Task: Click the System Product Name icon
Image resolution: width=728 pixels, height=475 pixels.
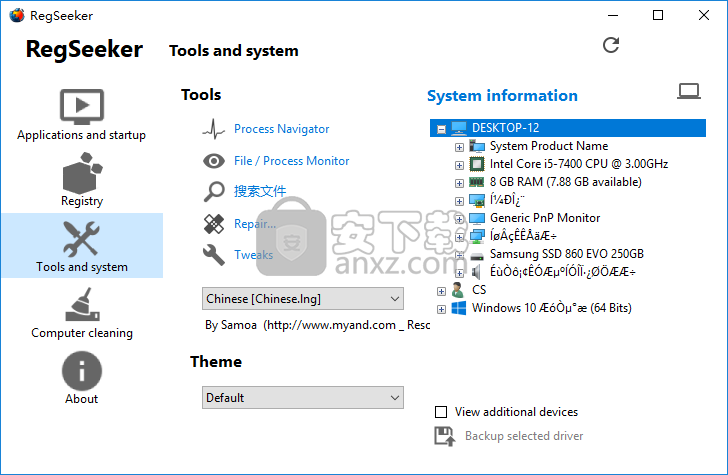Action: (x=477, y=146)
